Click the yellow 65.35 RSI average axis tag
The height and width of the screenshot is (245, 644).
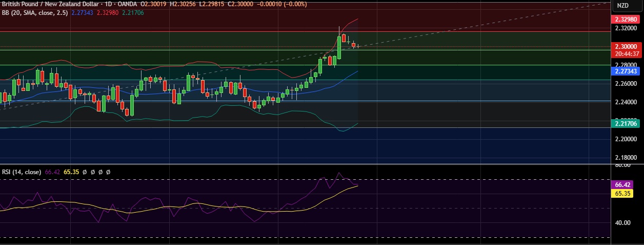(623, 193)
